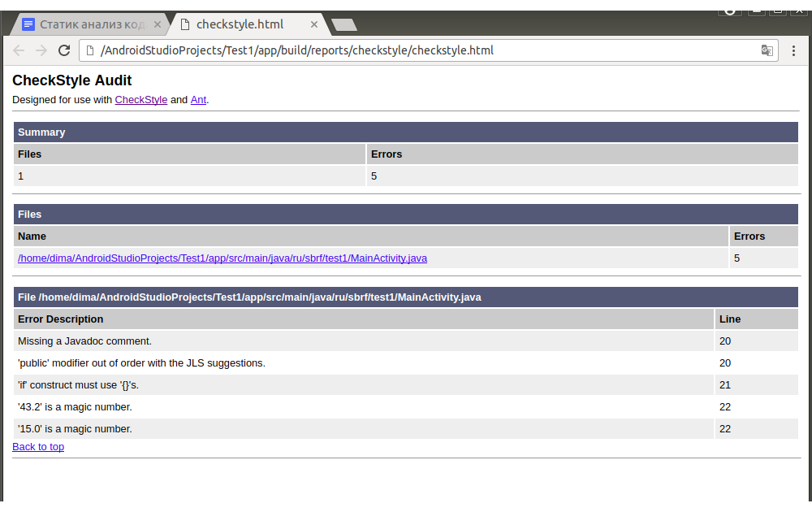Select the checkstyle.html tab
Viewport: 812px width, 512px height.
pos(248,24)
